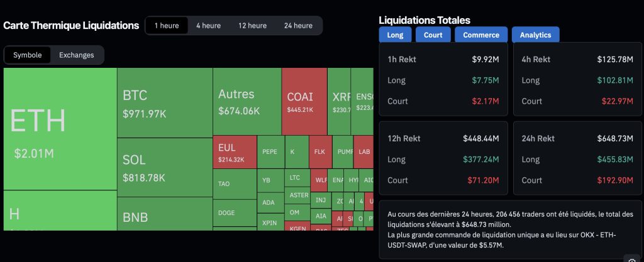Choose the 12 heure timeframe
The width and height of the screenshot is (644, 262).
click(252, 26)
